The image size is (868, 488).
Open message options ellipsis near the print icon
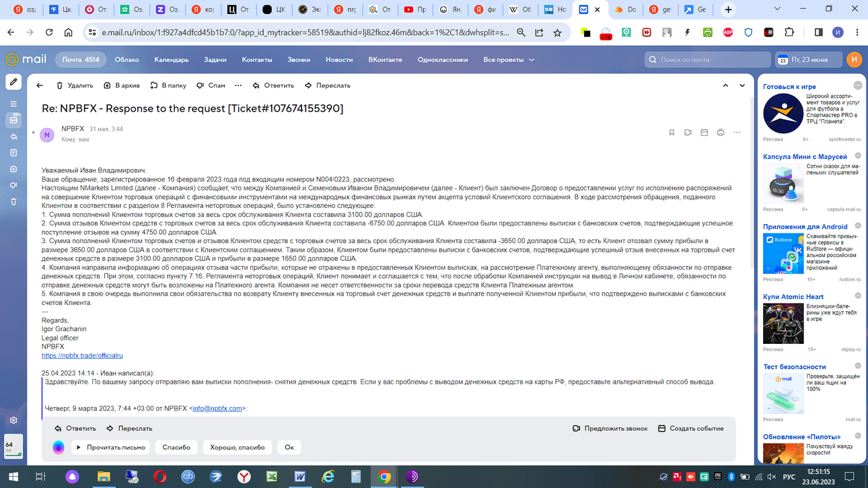737,133
